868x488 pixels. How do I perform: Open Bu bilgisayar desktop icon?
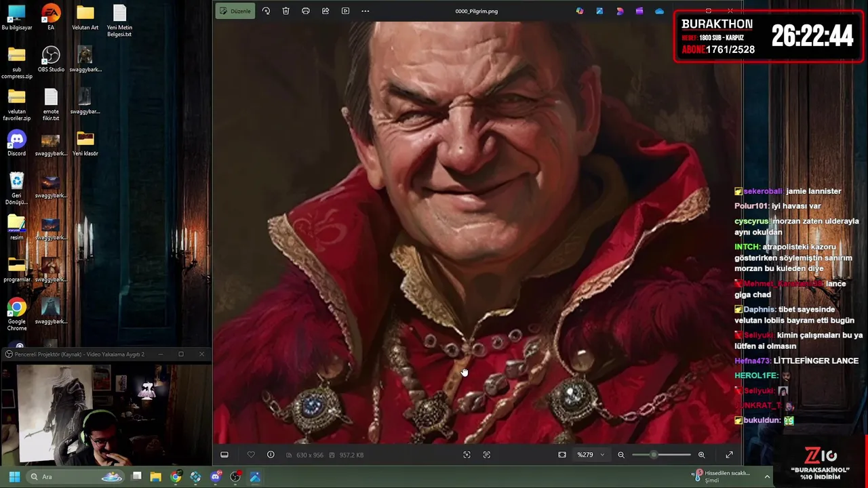pyautogui.click(x=17, y=18)
